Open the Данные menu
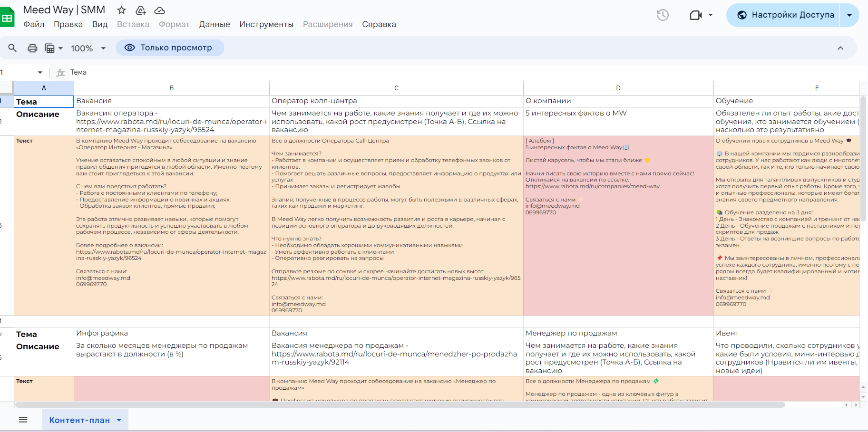The image size is (868, 432). [x=215, y=24]
